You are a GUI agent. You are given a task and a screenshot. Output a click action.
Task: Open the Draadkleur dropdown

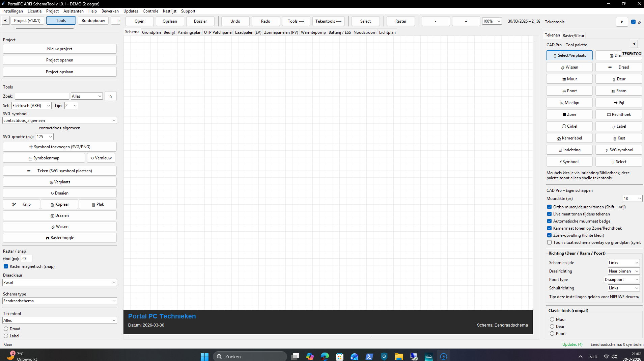pos(60,283)
